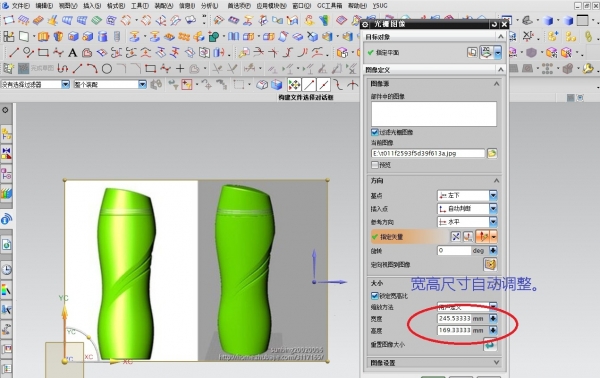The image size is (600, 378).
Task: Select the sketch Line tool
Action: click(78, 69)
